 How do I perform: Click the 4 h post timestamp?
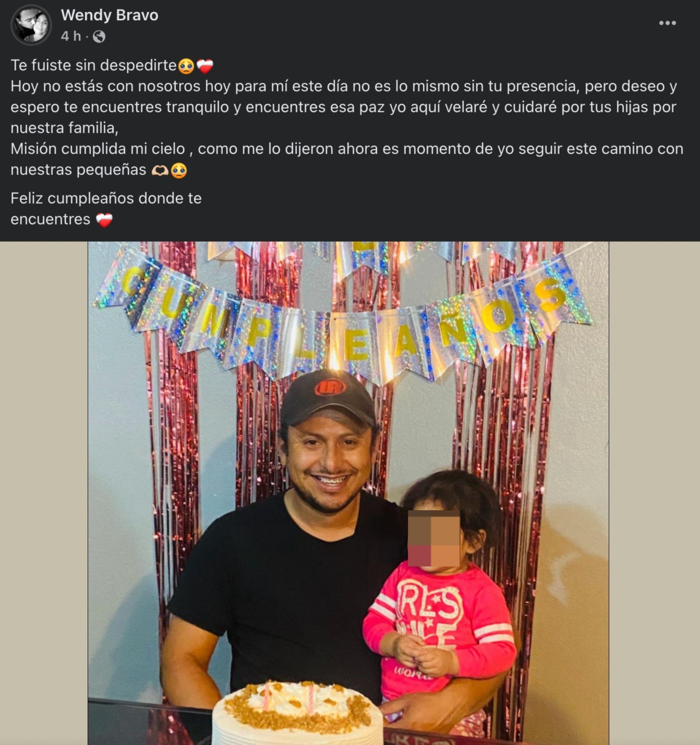click(71, 36)
